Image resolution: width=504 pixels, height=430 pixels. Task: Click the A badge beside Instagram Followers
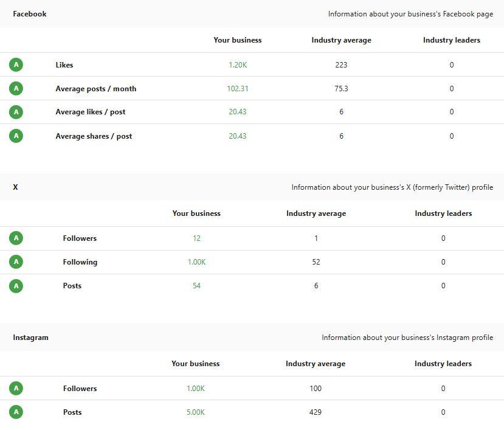(x=16, y=389)
